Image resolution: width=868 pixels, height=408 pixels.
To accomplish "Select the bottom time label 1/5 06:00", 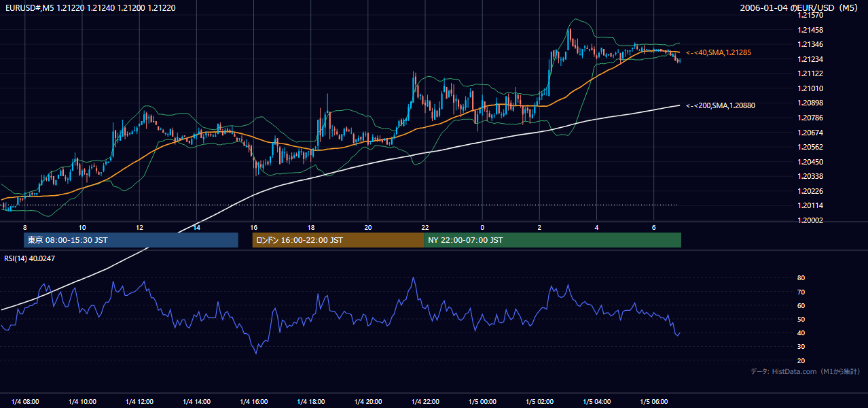I will 653,402.
